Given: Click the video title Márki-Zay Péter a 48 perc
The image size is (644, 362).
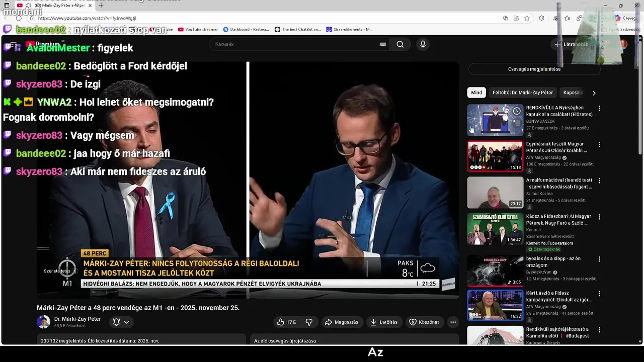Looking at the screenshot, I should [x=138, y=308].
